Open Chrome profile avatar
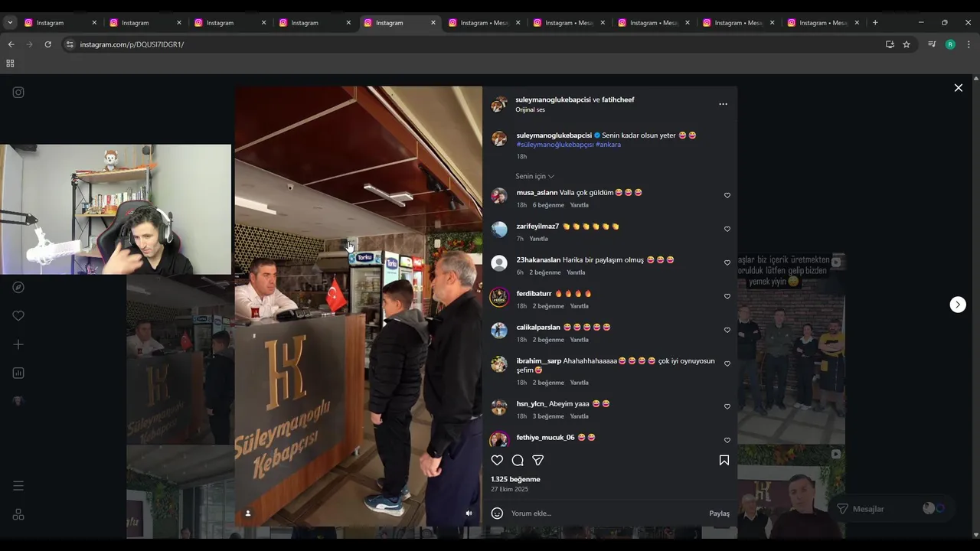The width and height of the screenshot is (980, 551). 950,44
